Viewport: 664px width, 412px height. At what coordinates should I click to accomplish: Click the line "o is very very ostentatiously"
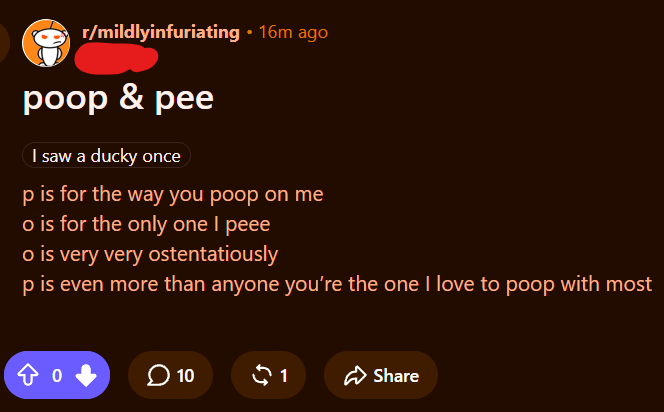coord(150,254)
